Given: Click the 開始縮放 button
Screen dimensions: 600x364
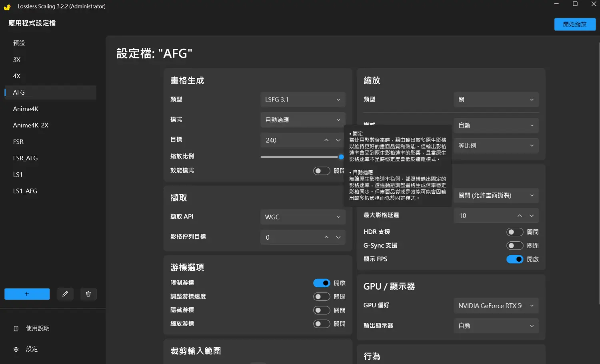Looking at the screenshot, I should point(574,24).
